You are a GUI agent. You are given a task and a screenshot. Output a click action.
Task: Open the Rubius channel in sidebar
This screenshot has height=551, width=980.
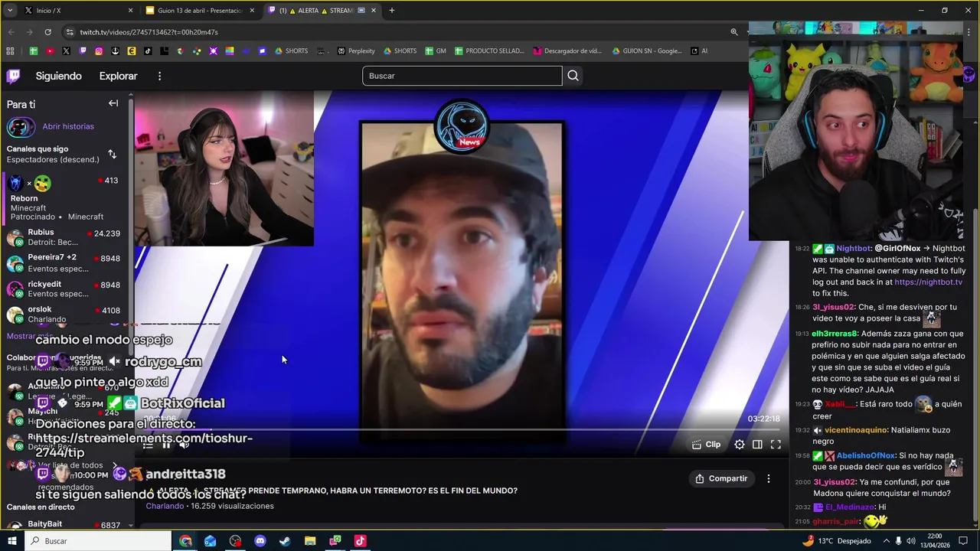tap(65, 237)
